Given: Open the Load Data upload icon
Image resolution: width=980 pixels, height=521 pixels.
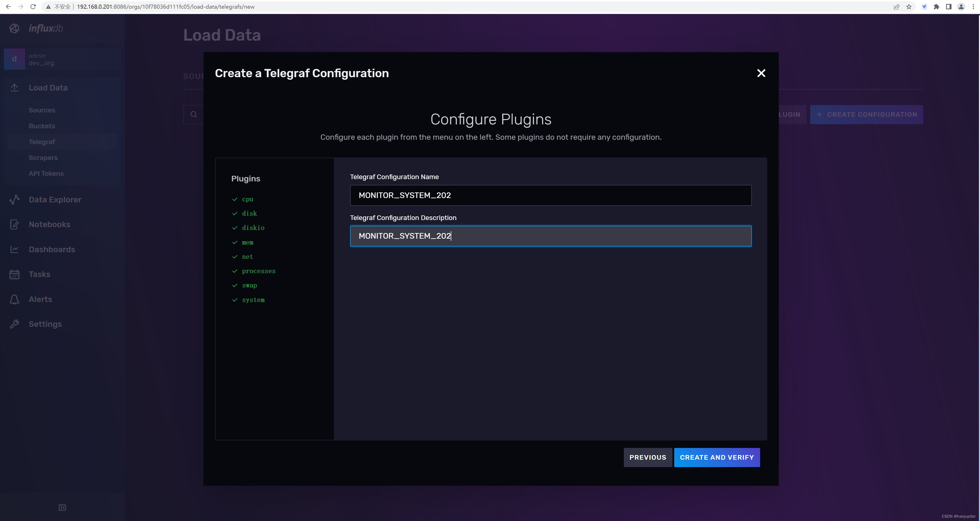Looking at the screenshot, I should (x=15, y=88).
